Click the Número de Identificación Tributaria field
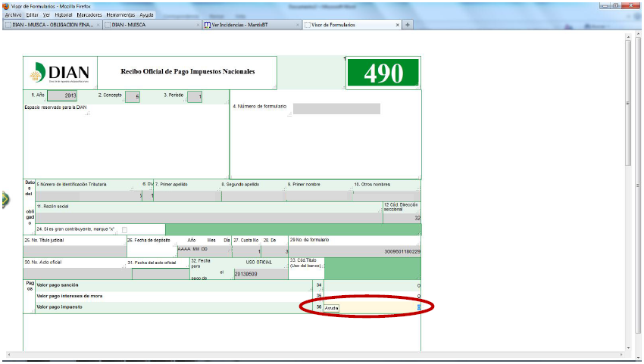The width and height of the screenshot is (644, 364). click(89, 196)
